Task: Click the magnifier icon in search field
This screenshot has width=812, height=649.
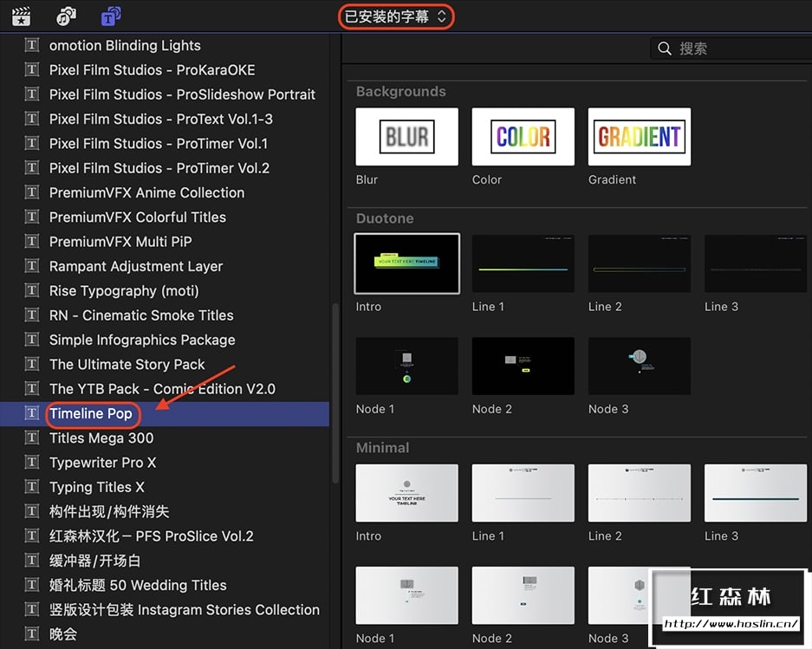Action: click(665, 49)
